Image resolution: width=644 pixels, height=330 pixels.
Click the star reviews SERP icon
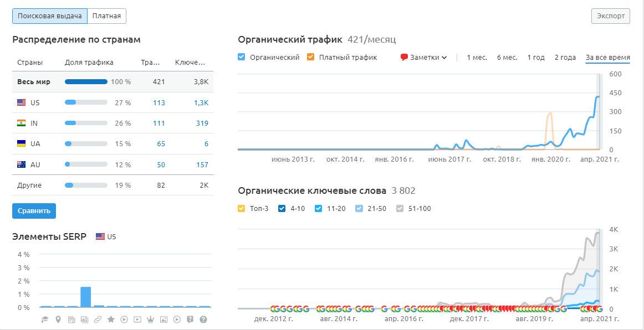click(111, 319)
